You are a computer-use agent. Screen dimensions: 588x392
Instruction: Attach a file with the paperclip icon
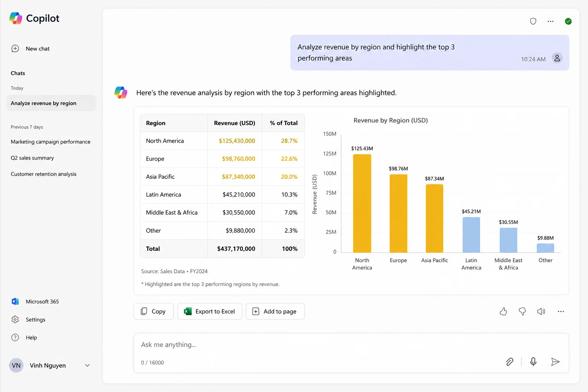pos(510,362)
